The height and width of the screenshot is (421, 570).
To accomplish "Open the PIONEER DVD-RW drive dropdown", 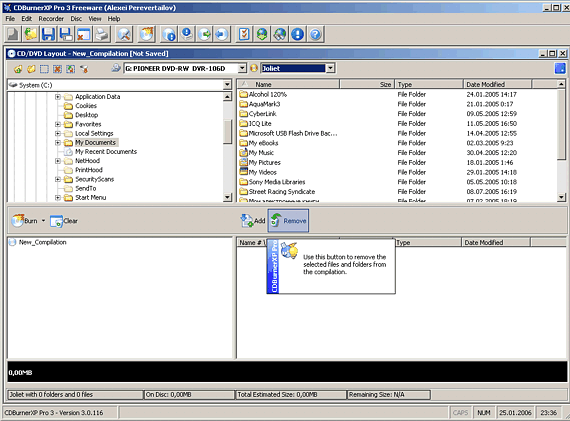I will (242, 68).
